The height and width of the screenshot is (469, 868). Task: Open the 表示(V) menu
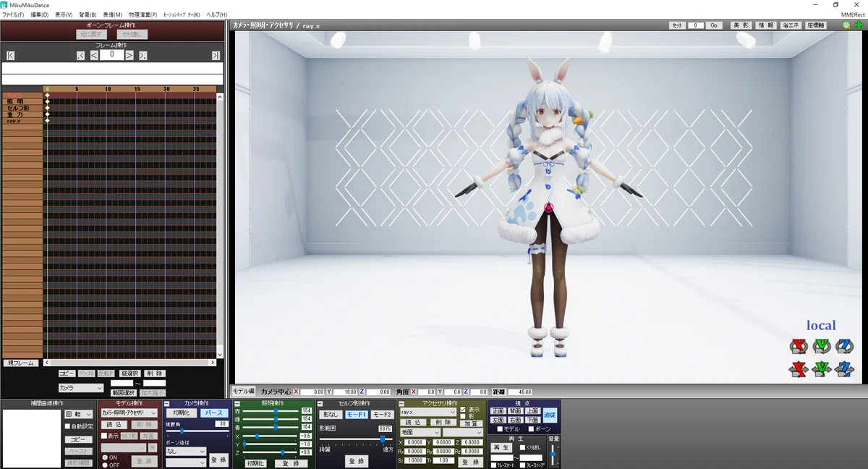(x=64, y=14)
